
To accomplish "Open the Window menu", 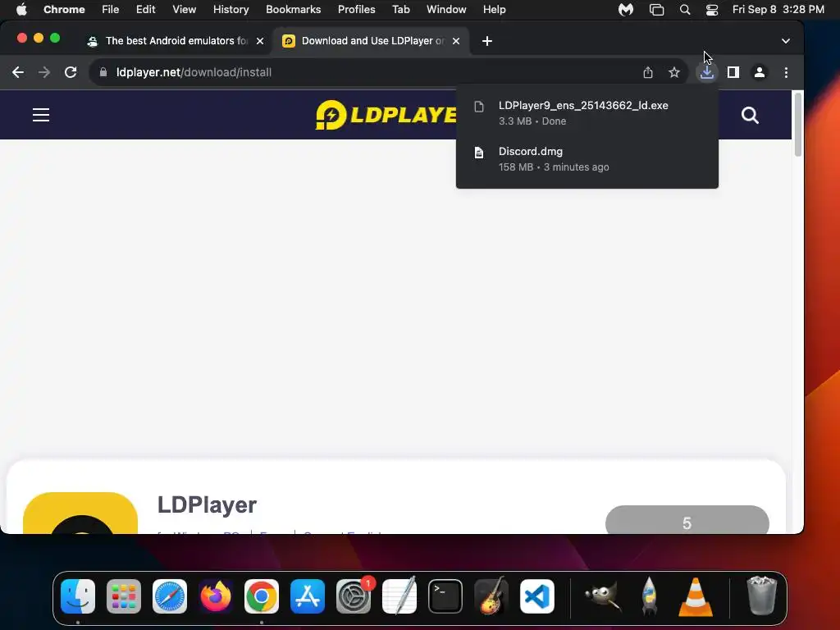I will coord(446,9).
